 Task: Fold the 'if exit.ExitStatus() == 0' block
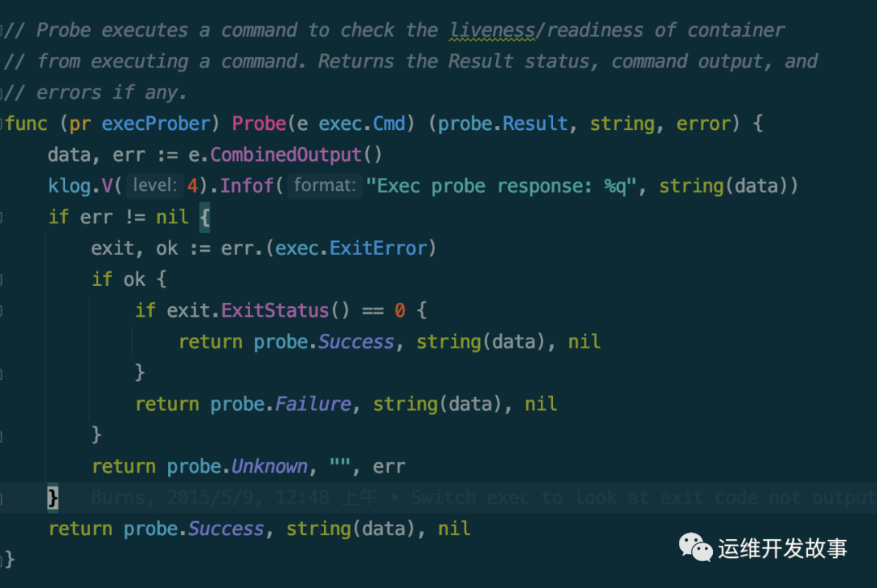click(2, 310)
